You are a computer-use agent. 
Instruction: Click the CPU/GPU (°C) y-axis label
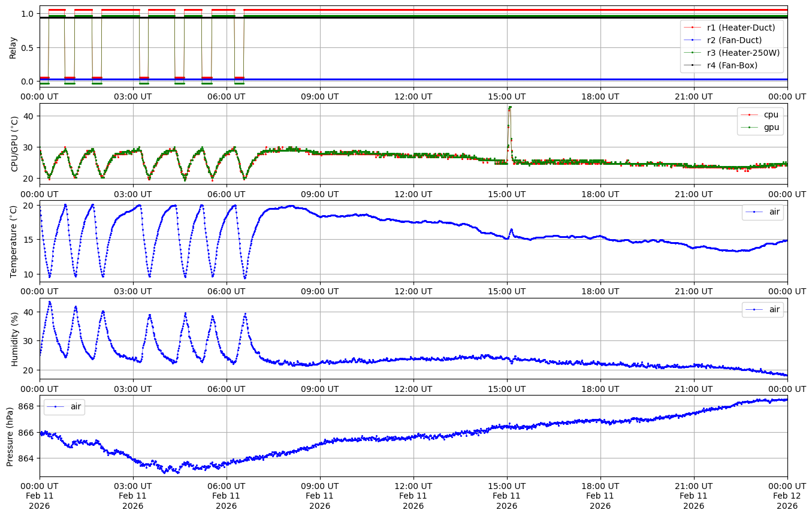click(x=15, y=143)
